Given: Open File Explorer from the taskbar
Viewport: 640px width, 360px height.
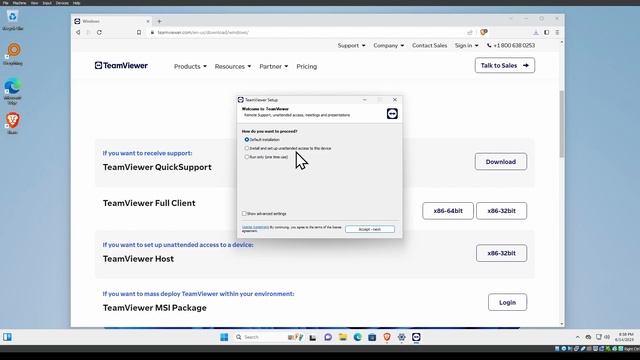Looking at the screenshot, I should click(x=342, y=337).
